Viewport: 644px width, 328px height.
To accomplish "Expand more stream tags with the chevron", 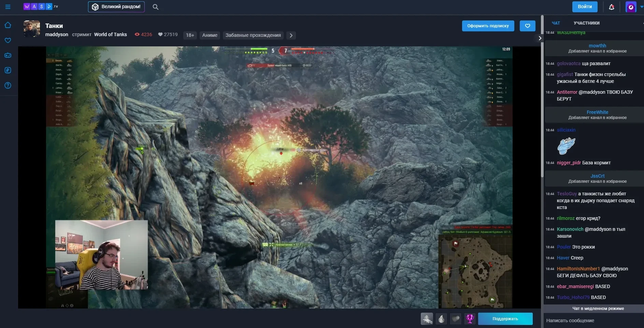I will [291, 35].
